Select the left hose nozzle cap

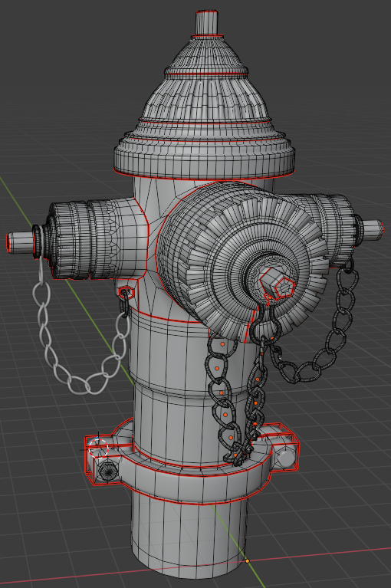pos(71,240)
